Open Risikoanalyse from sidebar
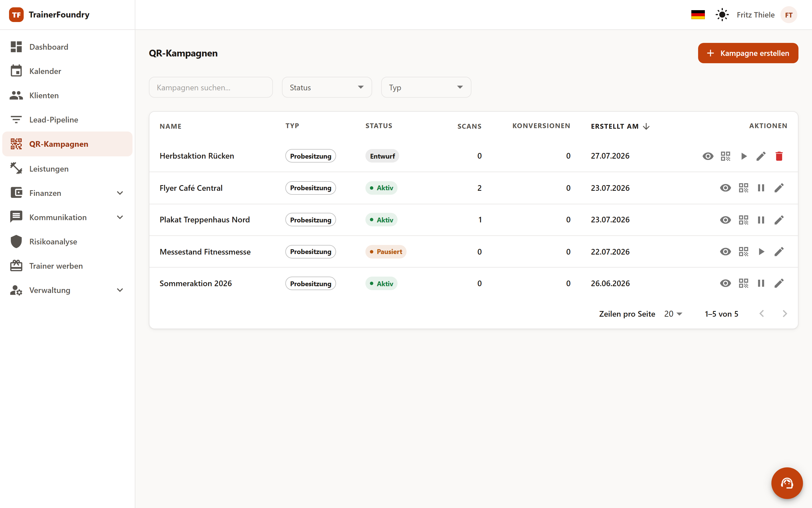The image size is (812, 508). click(x=67, y=242)
